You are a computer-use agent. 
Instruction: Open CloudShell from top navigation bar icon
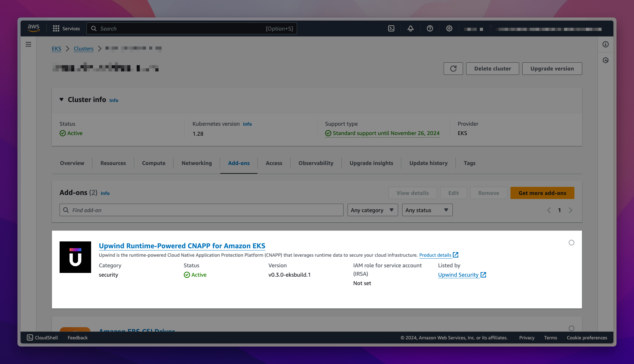[391, 28]
